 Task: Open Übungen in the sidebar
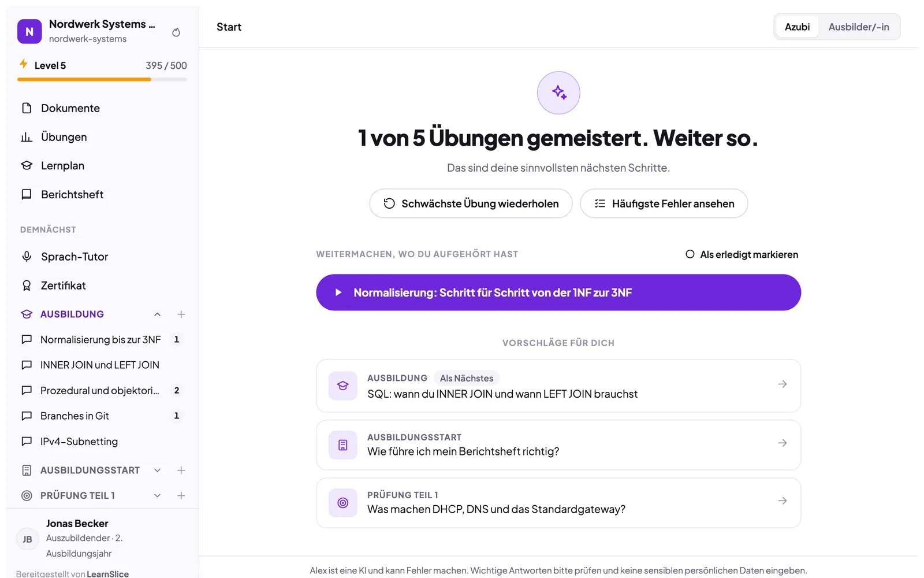coord(102,137)
